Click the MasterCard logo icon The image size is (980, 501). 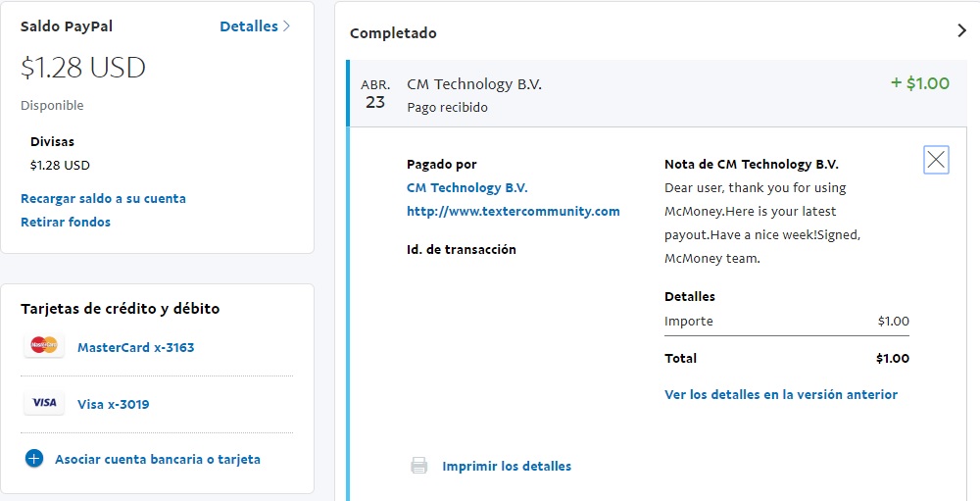point(44,346)
